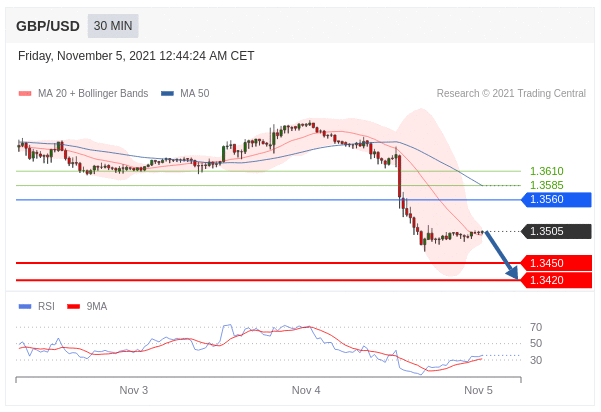The height and width of the screenshot is (412, 601).
Task: Click the red 1.3450 support price tag
Action: [x=555, y=264]
